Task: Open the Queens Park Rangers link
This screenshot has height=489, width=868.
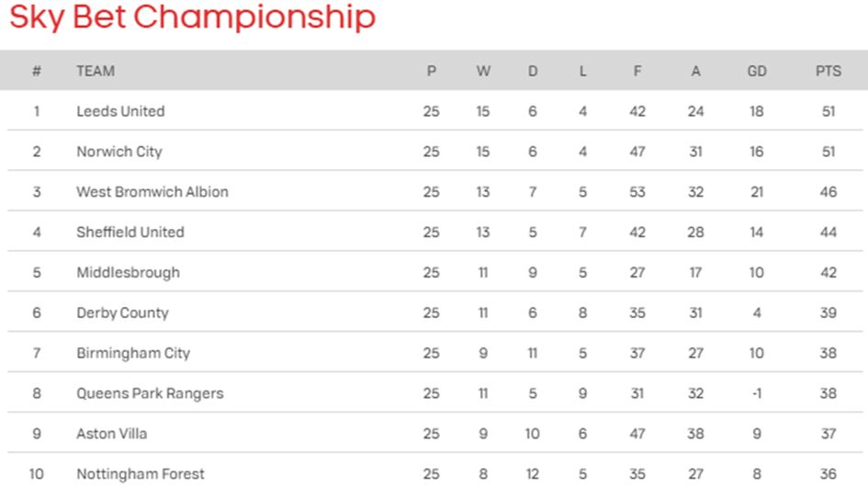Action: (150, 394)
